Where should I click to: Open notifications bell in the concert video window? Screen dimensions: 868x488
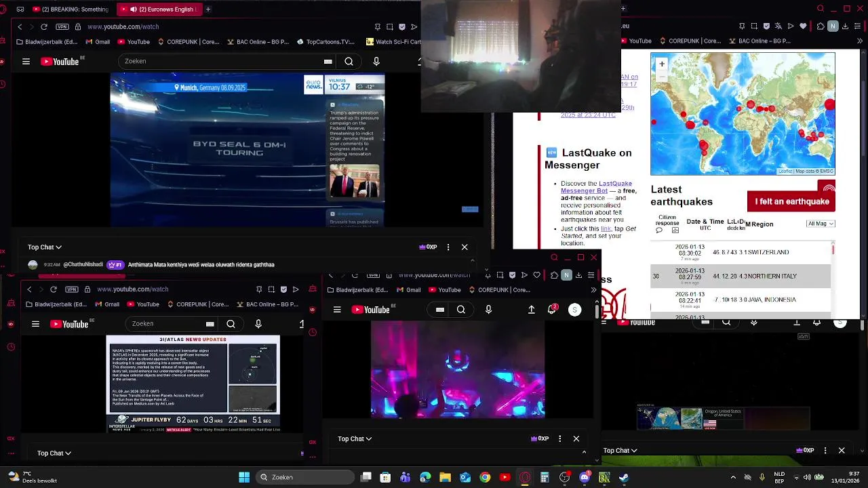click(x=552, y=310)
